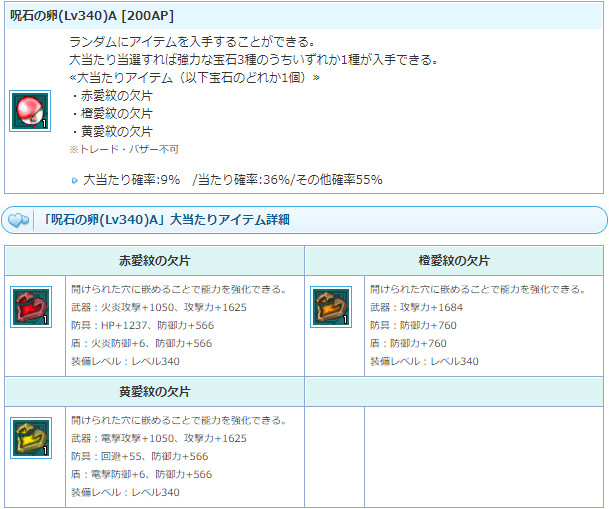Viewport: 609px width, 509px height.
Task: Click 装備レベル line under 黄愛紋の欠片
Action: pyautogui.click(x=125, y=492)
